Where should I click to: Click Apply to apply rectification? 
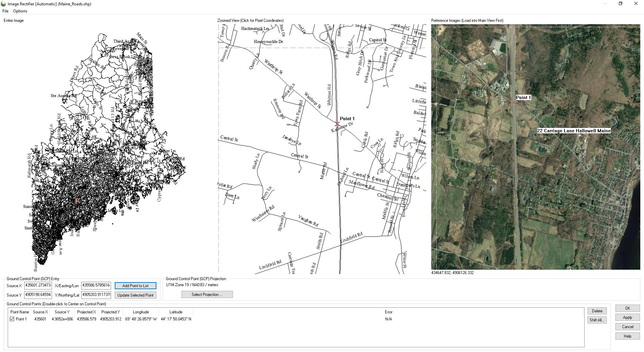point(628,317)
